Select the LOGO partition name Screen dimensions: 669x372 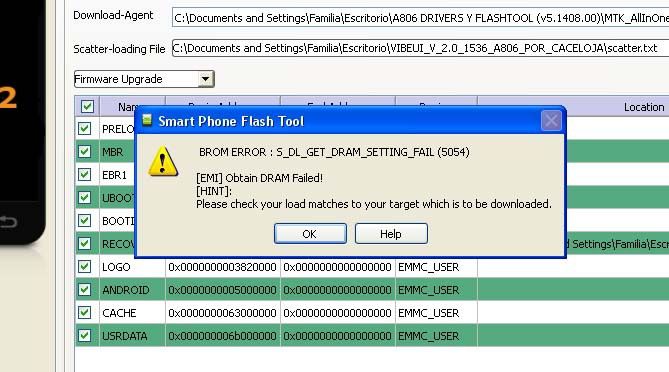[116, 267]
